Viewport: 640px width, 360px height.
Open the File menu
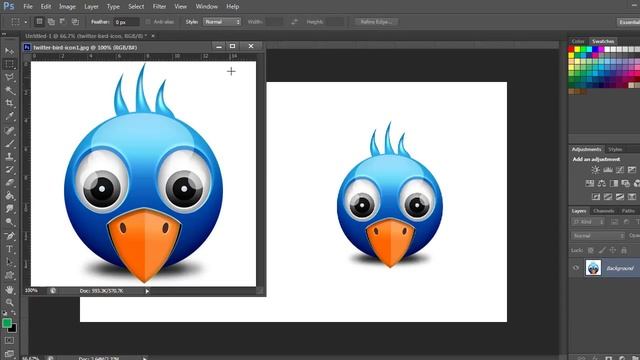pos(28,7)
